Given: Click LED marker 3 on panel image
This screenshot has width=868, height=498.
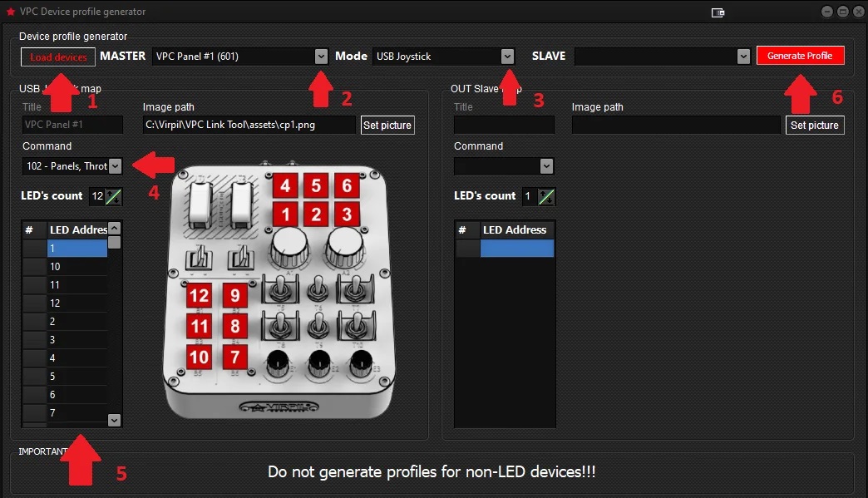Looking at the screenshot, I should tap(347, 214).
